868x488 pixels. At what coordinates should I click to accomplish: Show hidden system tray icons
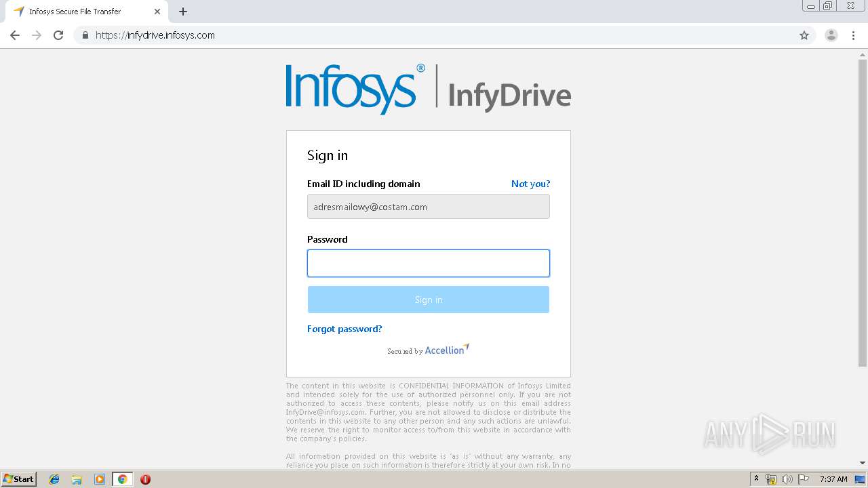[x=757, y=479]
